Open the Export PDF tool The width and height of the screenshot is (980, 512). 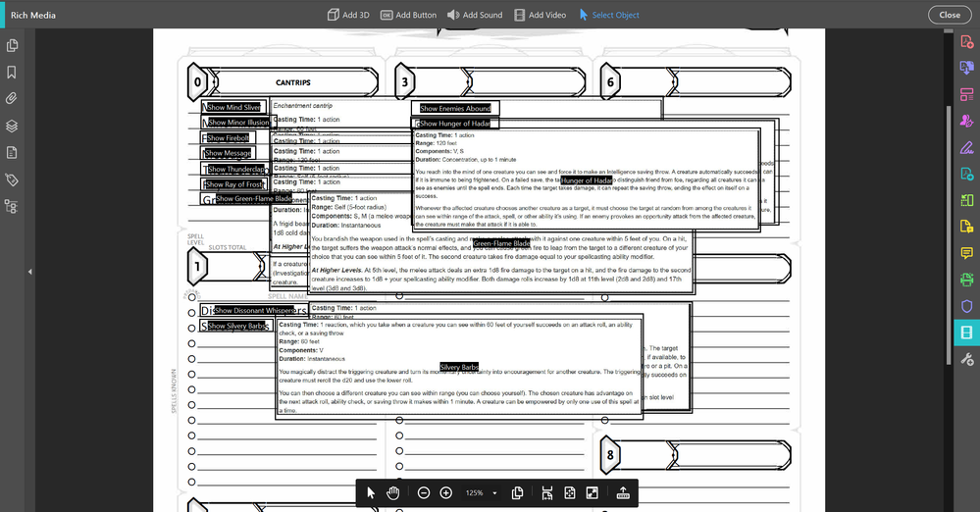[966, 174]
